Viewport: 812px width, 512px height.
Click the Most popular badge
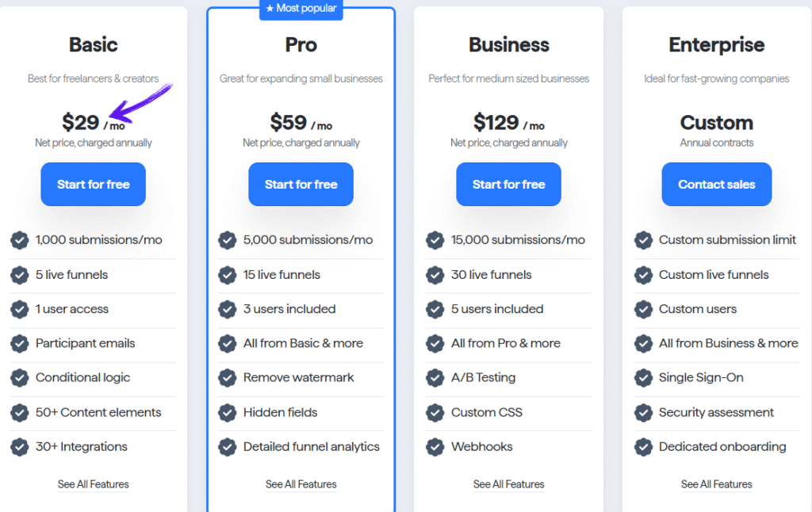301,9
